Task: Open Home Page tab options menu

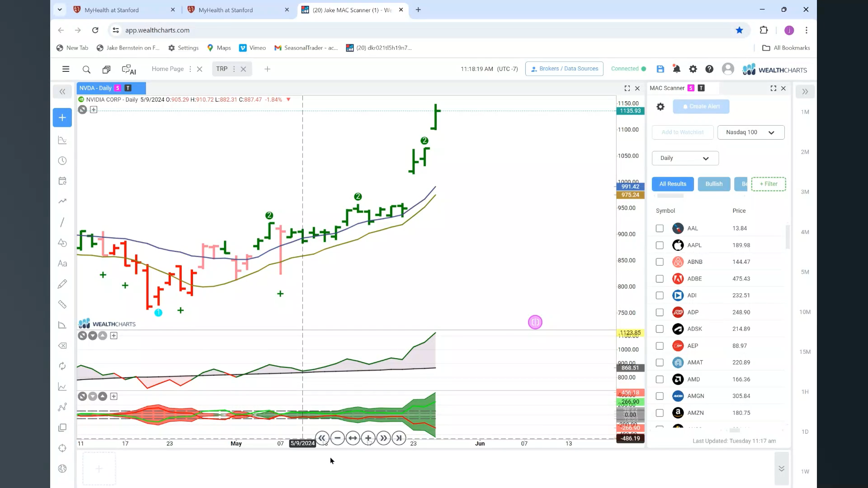Action: click(190, 69)
